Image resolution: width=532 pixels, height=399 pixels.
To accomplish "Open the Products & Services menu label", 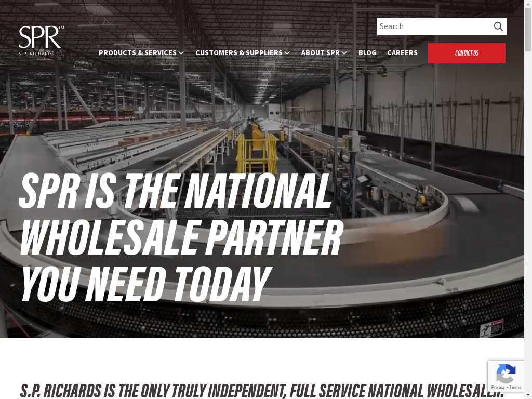I will pos(137,53).
